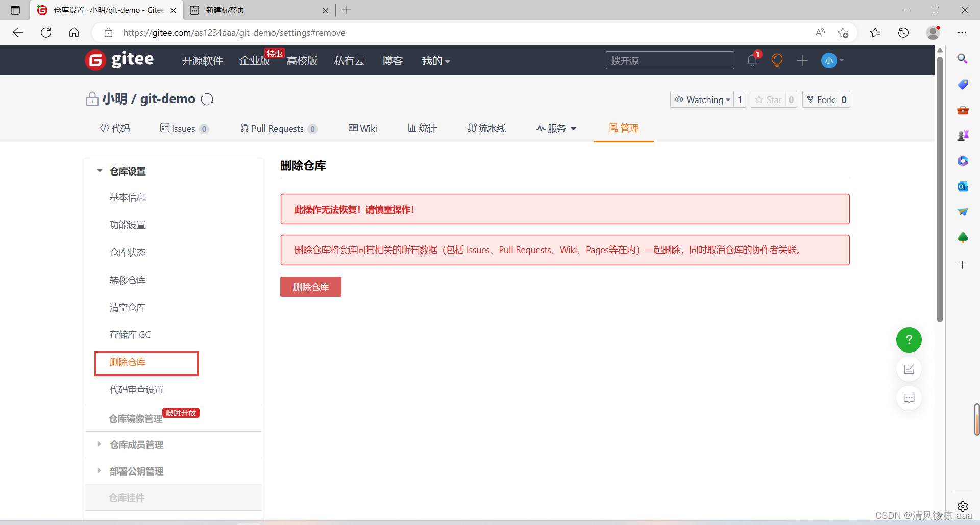Open the sidebar Microsoft 365 icon

(962, 161)
